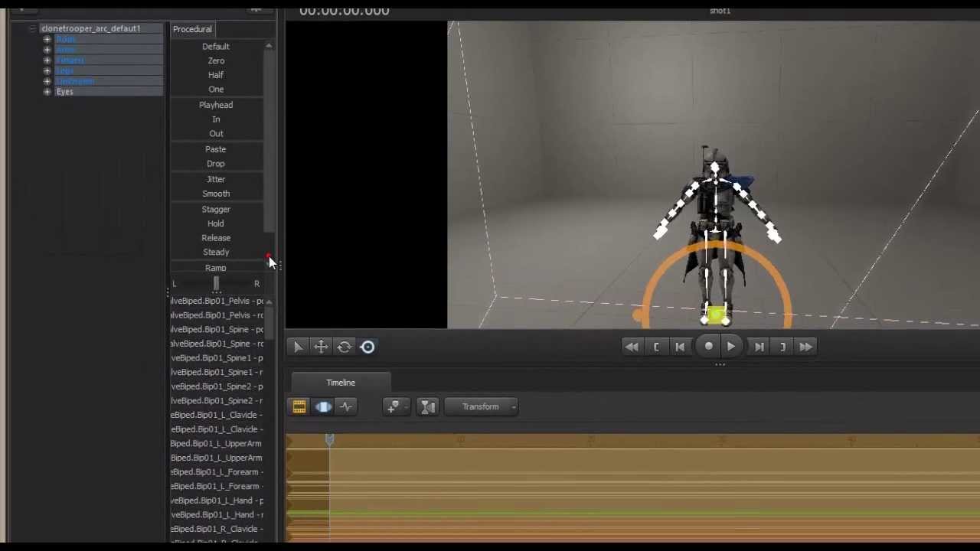Screen dimensions: 980x551
Task: Select the "Bip01_L_Hand - p" control row
Action: point(217,500)
